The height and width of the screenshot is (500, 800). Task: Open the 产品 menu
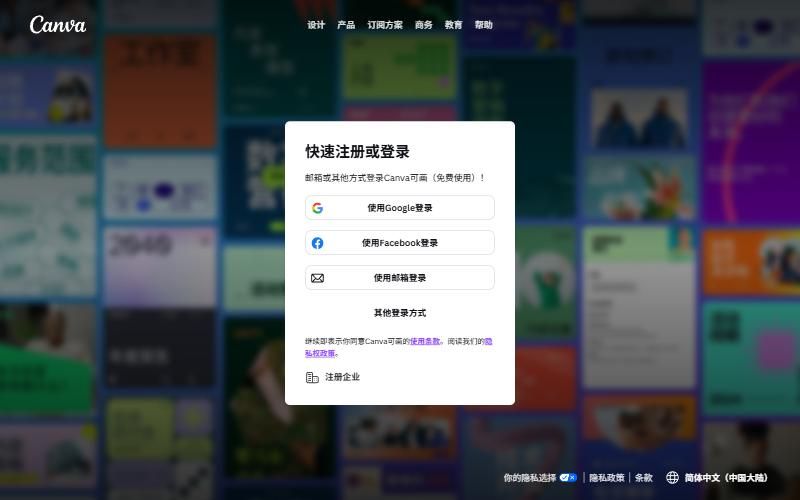click(346, 24)
